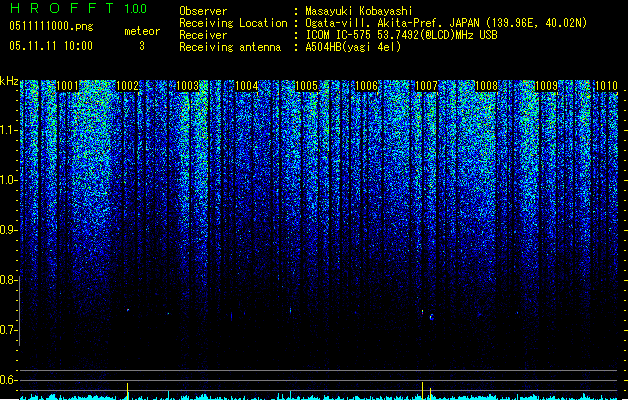Viewport: 629px width, 400px height.
Task: Click the 1003 time marker
Action: [187, 86]
